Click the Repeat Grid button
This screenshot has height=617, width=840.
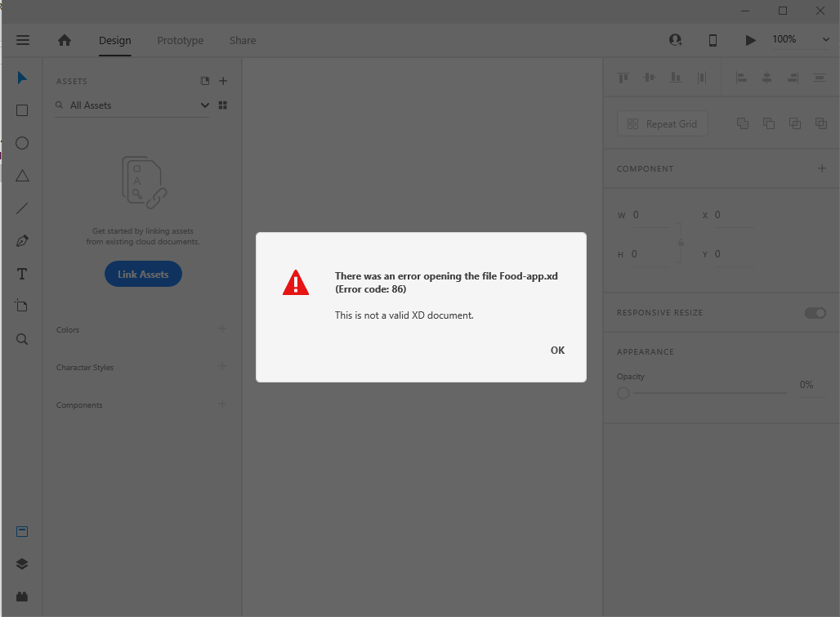(x=663, y=123)
